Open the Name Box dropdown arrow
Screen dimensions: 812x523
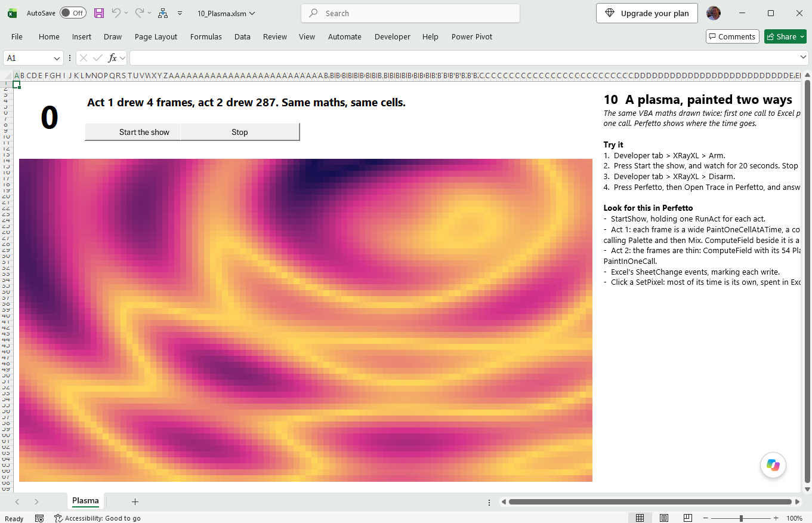click(57, 58)
